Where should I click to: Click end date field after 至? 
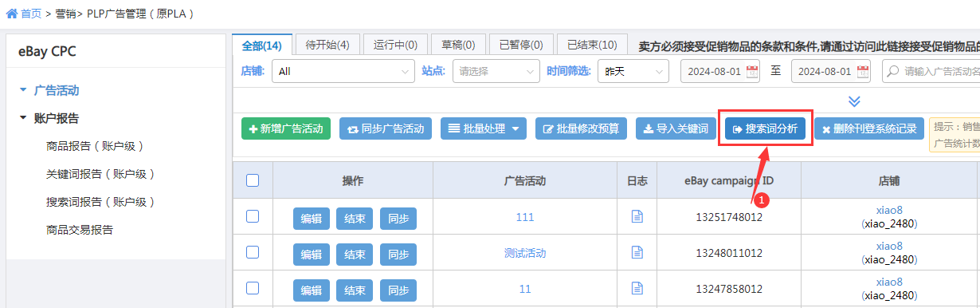click(831, 71)
